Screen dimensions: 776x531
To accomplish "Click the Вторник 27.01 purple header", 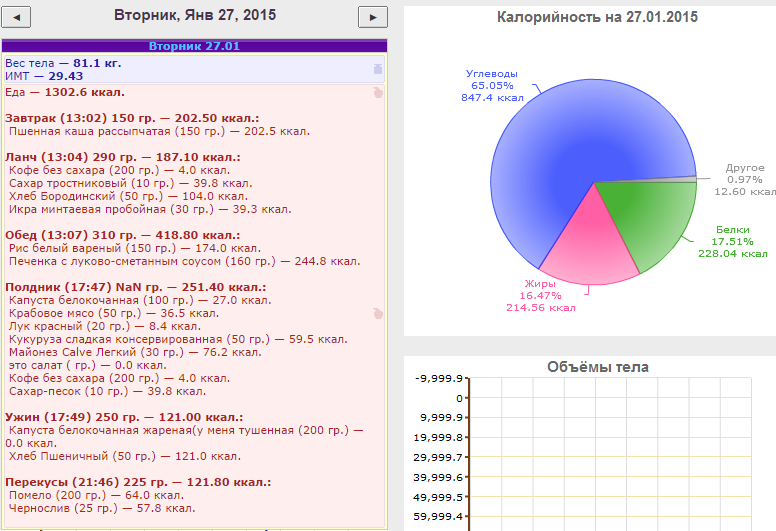I will click(194, 46).
